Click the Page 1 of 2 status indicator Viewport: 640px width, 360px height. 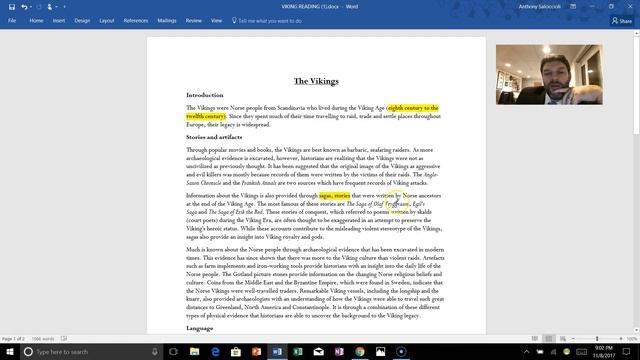13,339
